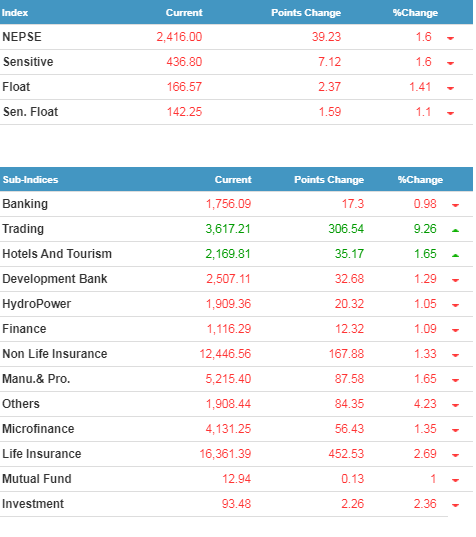Open the Development Bank row
The image size is (476, 537).
click(x=236, y=279)
